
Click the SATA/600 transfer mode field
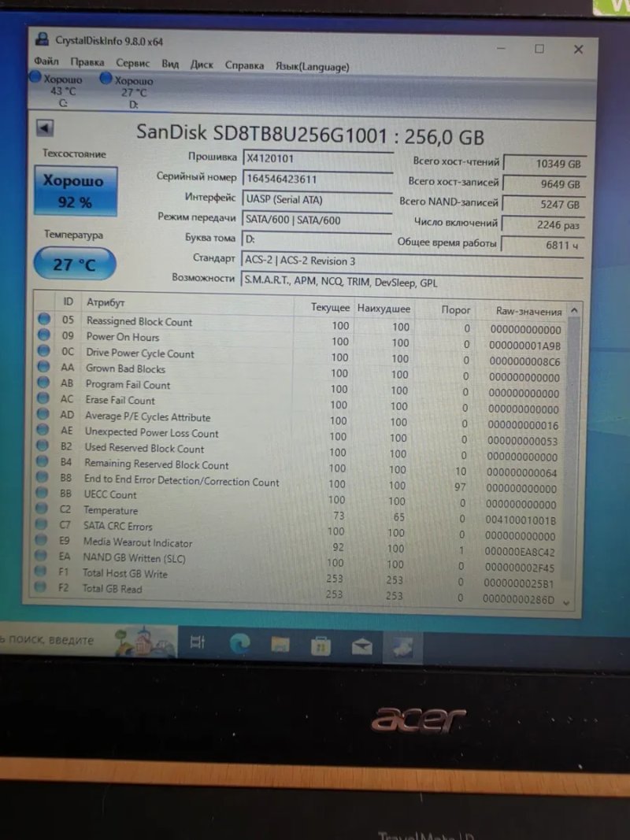(x=317, y=220)
